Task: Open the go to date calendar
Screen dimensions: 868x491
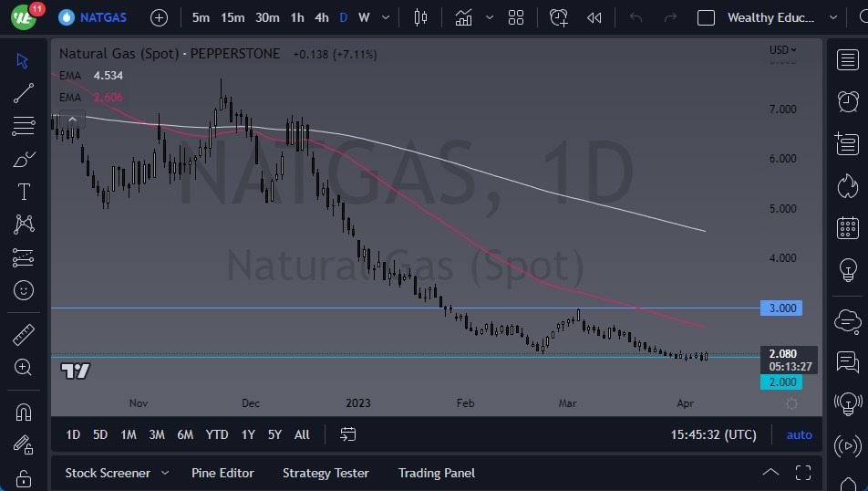Action: tap(347, 434)
